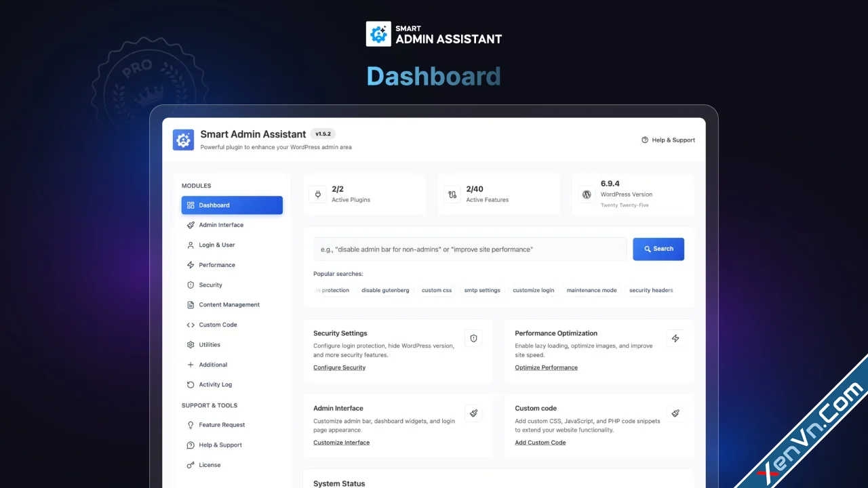Follow the Optimize Performance link
Screen dimensions: 868x488
click(546, 367)
